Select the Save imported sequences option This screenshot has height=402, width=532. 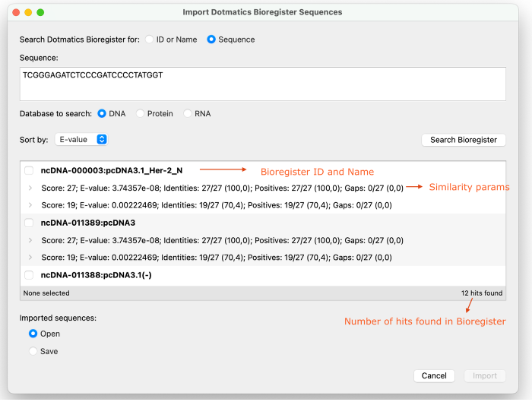click(33, 351)
